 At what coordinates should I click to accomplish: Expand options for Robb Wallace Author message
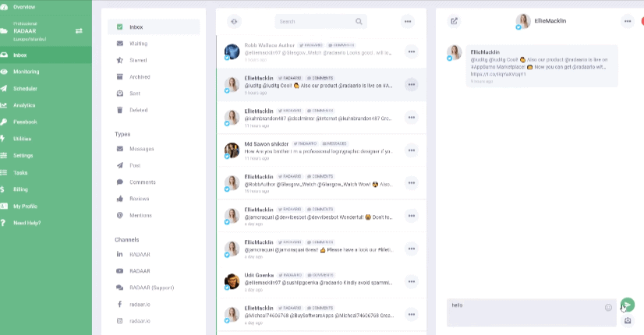coord(411,51)
